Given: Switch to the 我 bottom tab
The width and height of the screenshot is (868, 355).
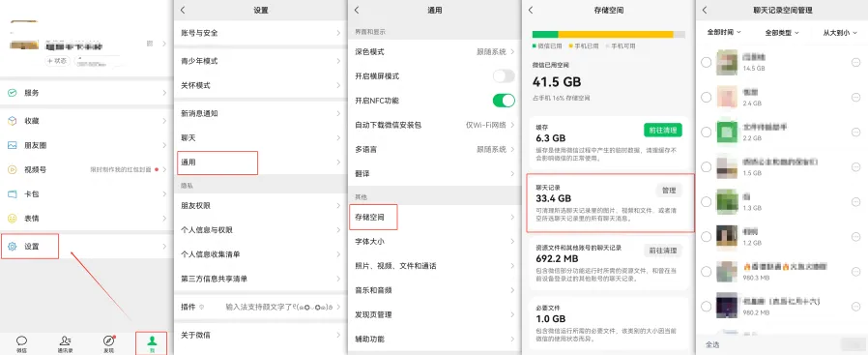Looking at the screenshot, I should tap(152, 344).
